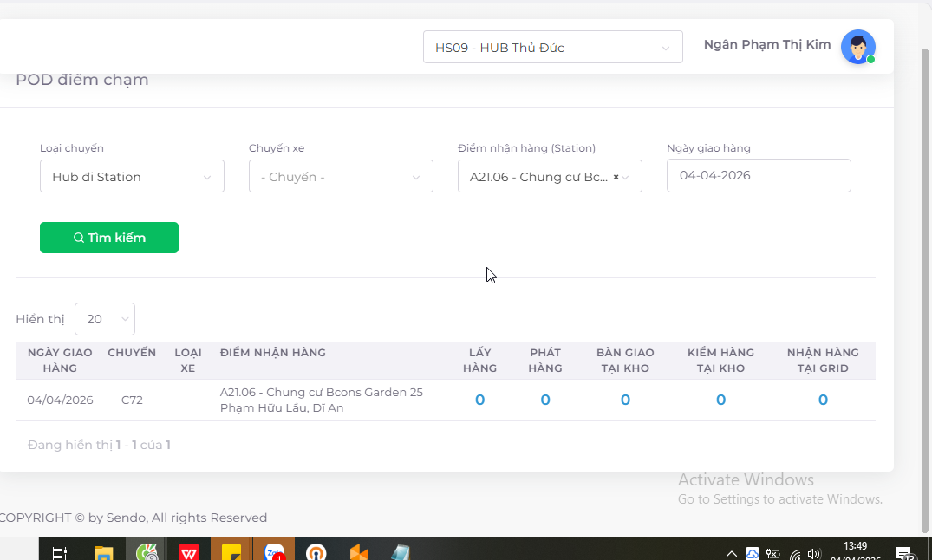Image resolution: width=932 pixels, height=560 pixels.
Task: Click the cloud sync tray icon
Action: [x=753, y=553]
